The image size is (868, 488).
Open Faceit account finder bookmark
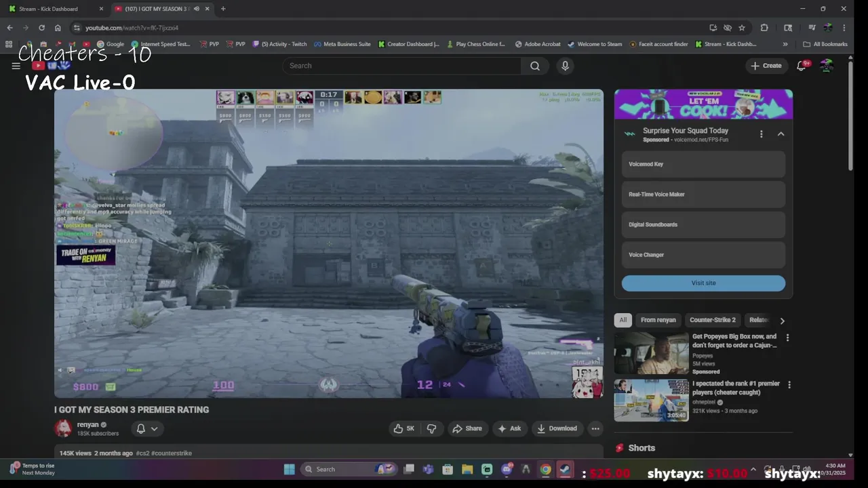coord(657,44)
